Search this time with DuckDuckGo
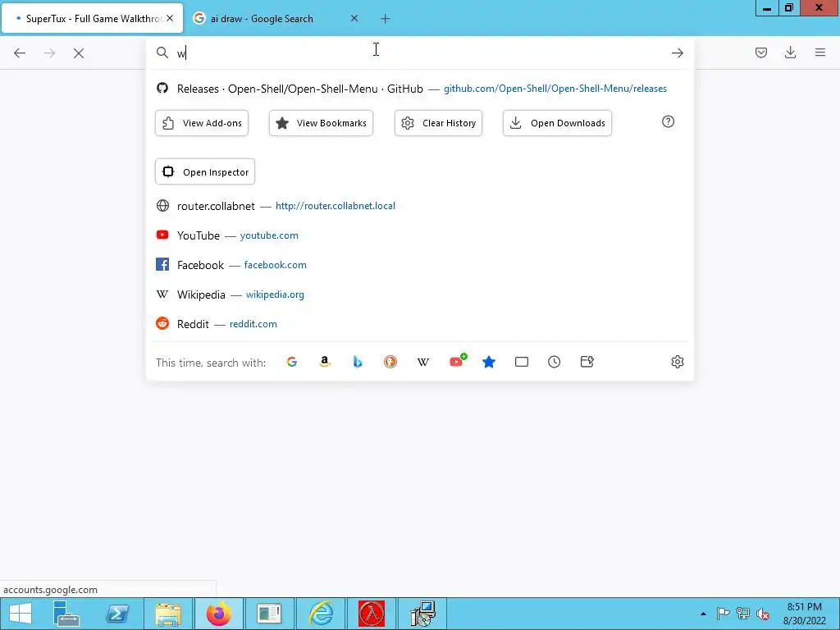This screenshot has height=630, width=840. [x=390, y=362]
